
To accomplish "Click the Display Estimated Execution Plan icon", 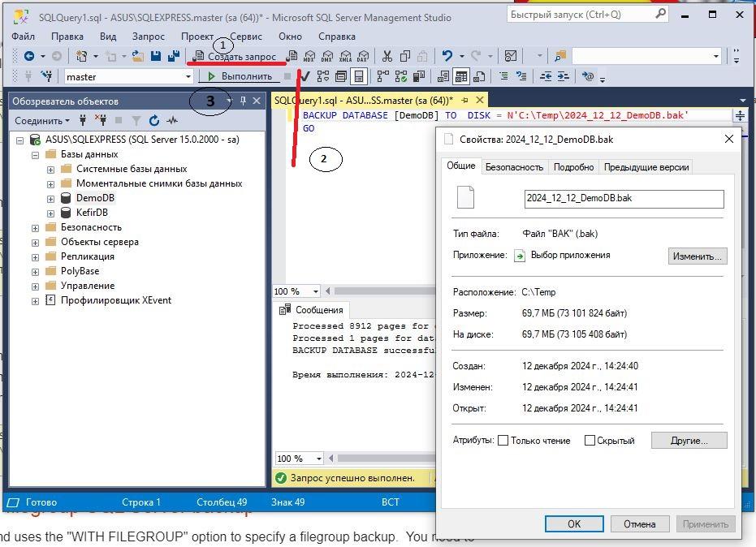I will tap(322, 76).
